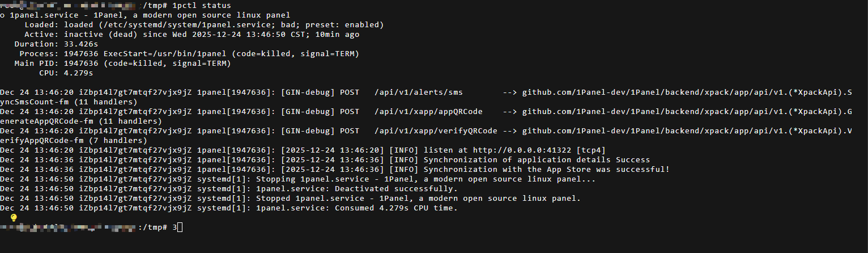Click the App Store synchronization success message
Image resolution: width=868 pixels, height=253 pixels.
coord(546,170)
